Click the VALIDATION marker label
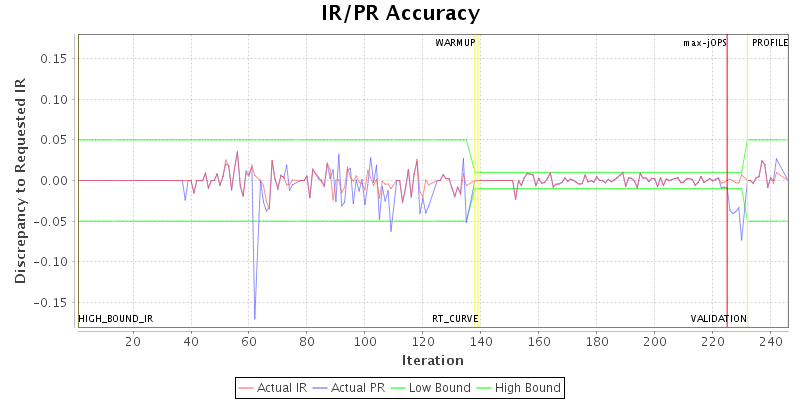This screenshot has width=800, height=400. [x=718, y=319]
